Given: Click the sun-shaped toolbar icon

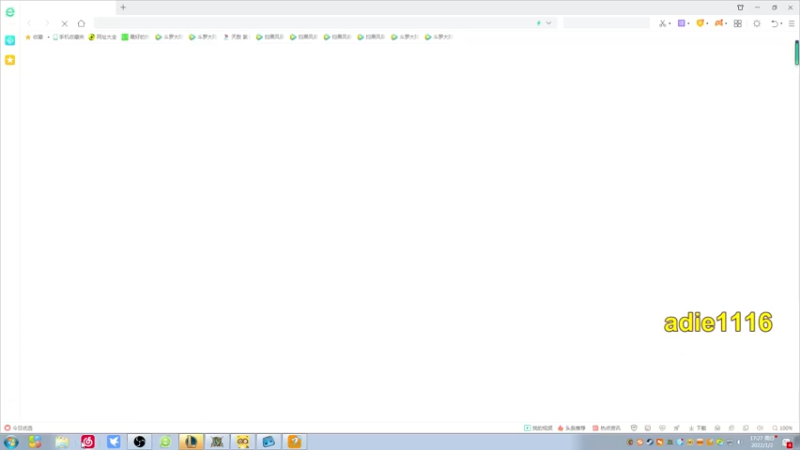Looking at the screenshot, I should tap(757, 23).
